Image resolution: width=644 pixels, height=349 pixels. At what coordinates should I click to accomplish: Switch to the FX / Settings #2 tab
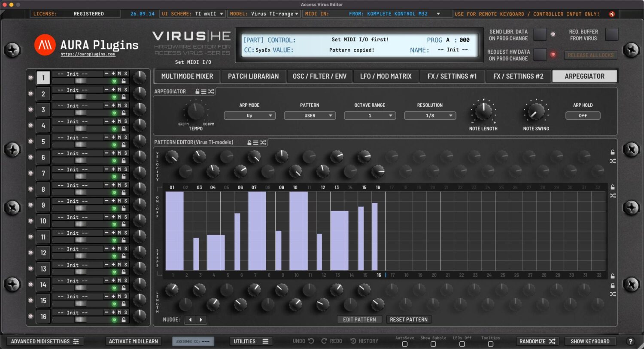(518, 76)
